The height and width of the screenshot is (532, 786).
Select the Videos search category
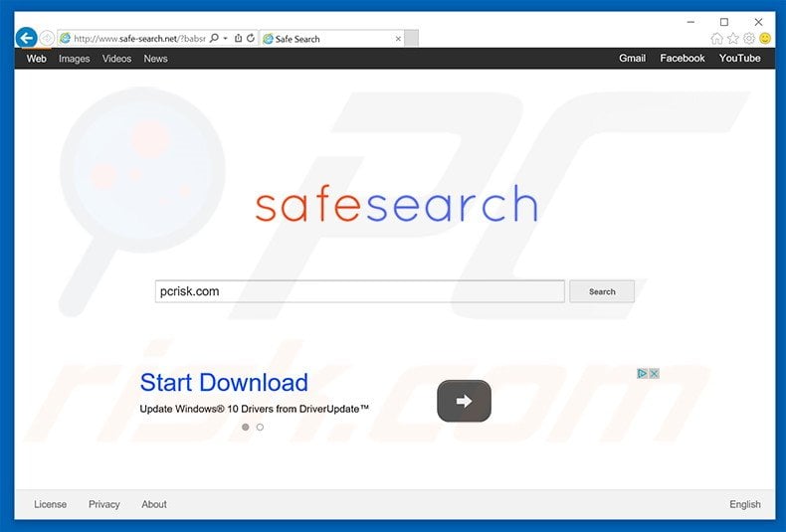[116, 59]
